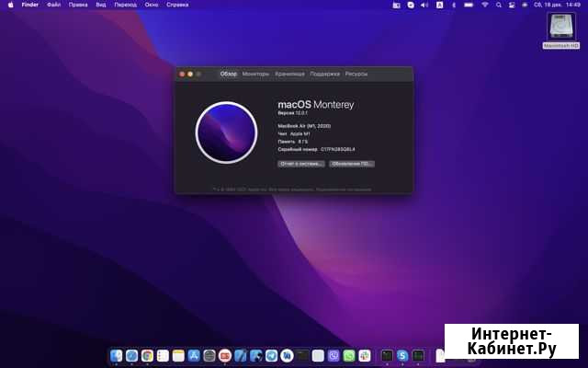Launch Skype from the Dock
The image size is (588, 368).
tap(402, 355)
